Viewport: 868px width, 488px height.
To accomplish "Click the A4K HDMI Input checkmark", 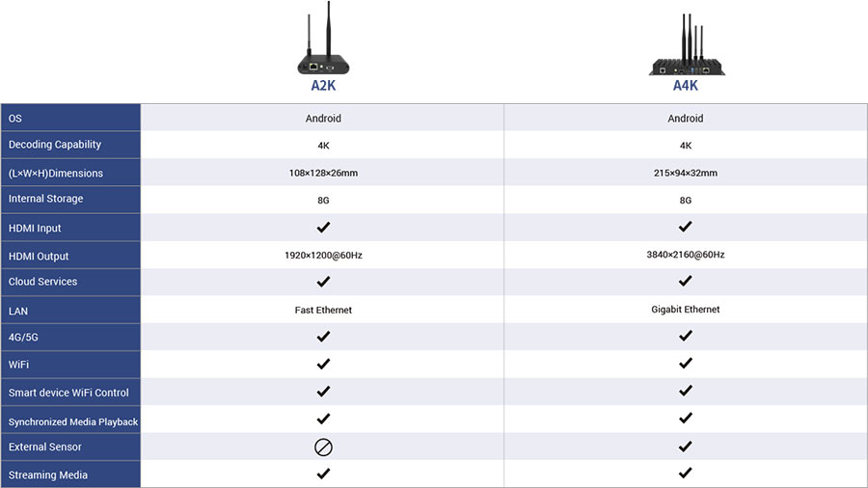I will coord(686,228).
